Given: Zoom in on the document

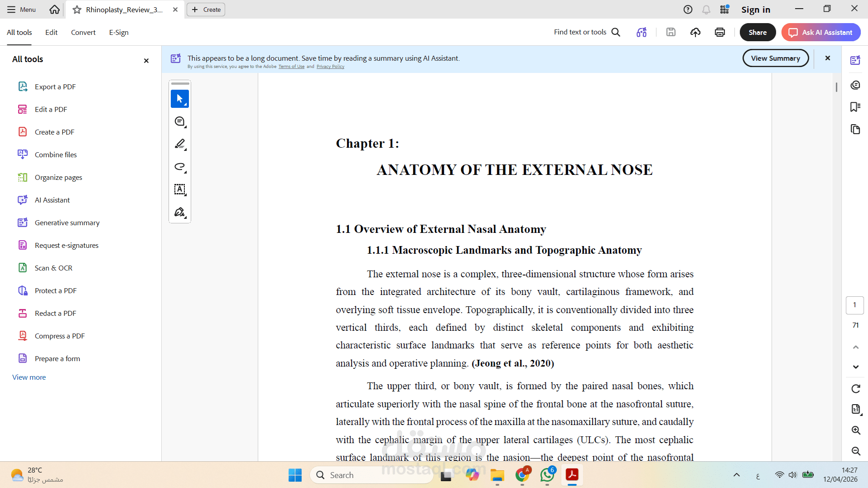Looking at the screenshot, I should point(856,430).
